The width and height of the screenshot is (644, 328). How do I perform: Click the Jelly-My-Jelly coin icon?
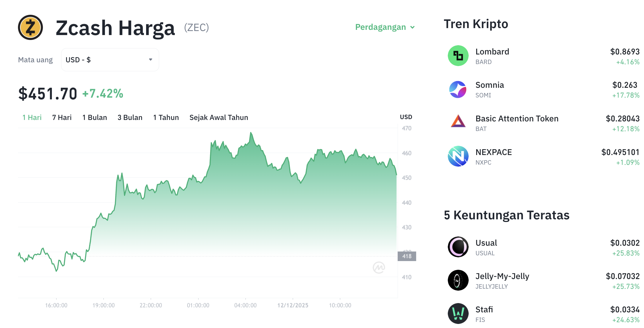tap(458, 280)
